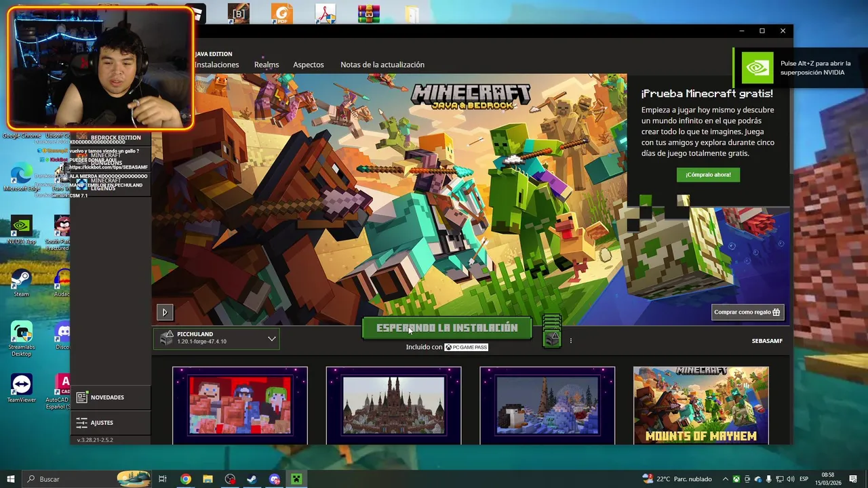This screenshot has height=488, width=868.
Task: Open the Audacity desktop shortcut
Action: (x=62, y=283)
